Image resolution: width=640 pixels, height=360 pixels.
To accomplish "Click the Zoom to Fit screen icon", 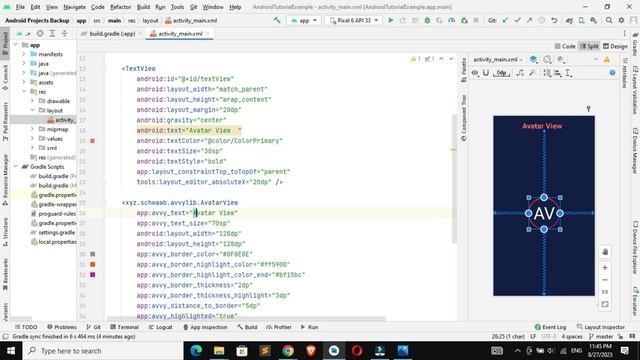I will pos(605,304).
